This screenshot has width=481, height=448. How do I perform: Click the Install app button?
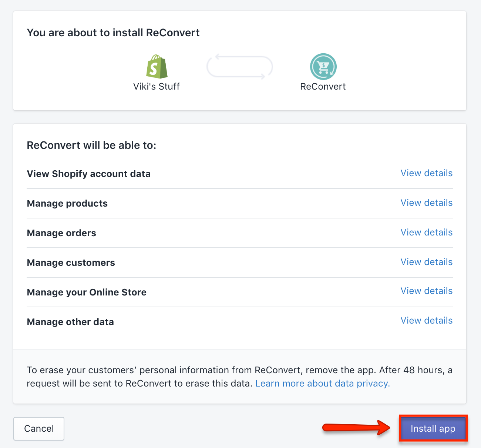click(x=433, y=428)
